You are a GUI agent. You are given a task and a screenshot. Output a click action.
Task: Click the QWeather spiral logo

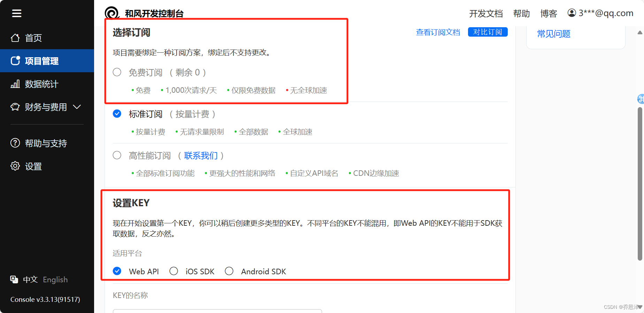tap(112, 13)
